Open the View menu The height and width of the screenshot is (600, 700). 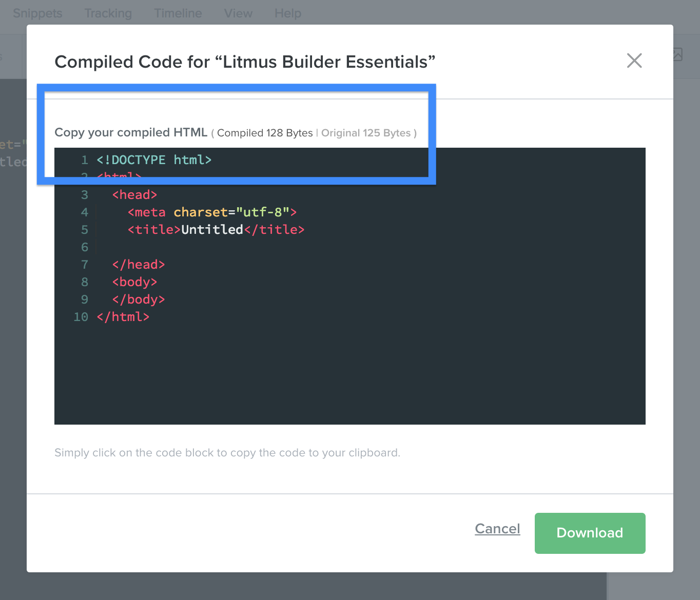pyautogui.click(x=238, y=13)
